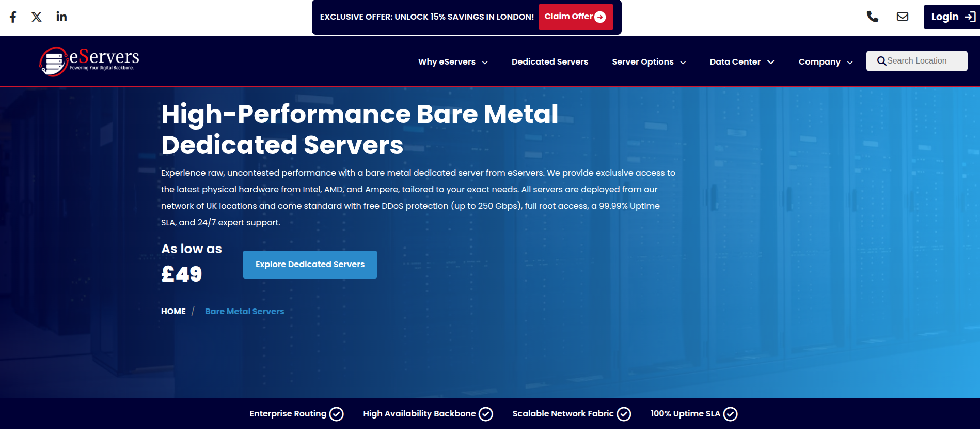This screenshot has height=433, width=980.
Task: Click the "£49" price text
Action: click(x=181, y=274)
